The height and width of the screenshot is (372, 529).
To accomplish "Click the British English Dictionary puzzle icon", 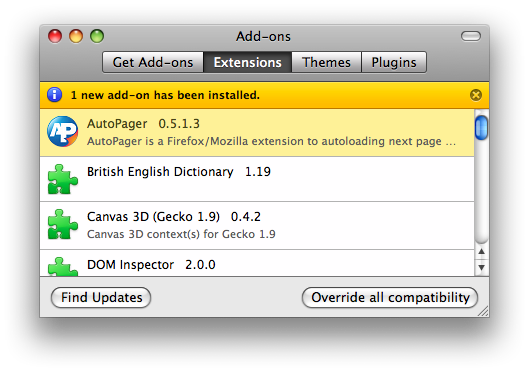I will tap(63, 179).
